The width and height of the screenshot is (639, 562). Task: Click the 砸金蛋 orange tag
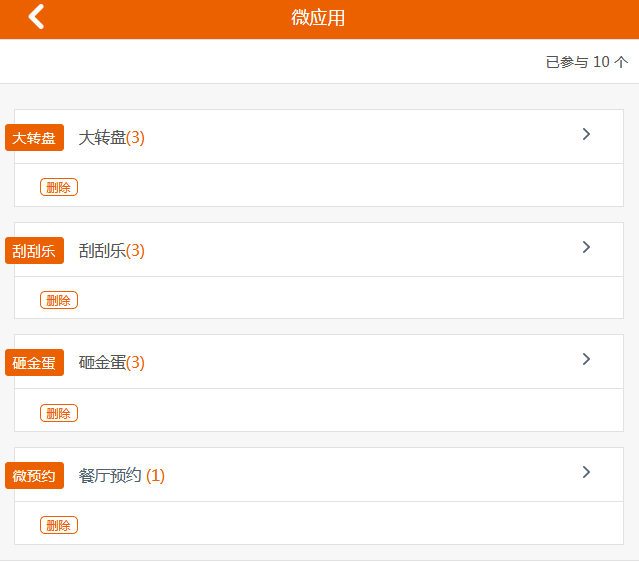[34, 362]
